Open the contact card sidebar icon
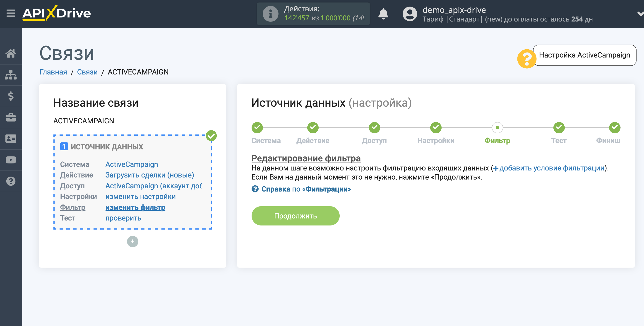The width and height of the screenshot is (644, 326). coord(11,139)
